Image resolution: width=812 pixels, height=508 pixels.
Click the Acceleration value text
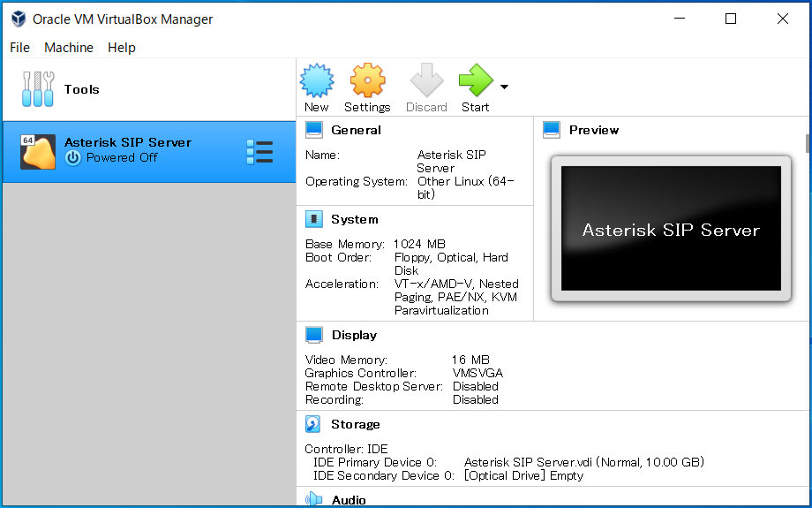point(456,297)
